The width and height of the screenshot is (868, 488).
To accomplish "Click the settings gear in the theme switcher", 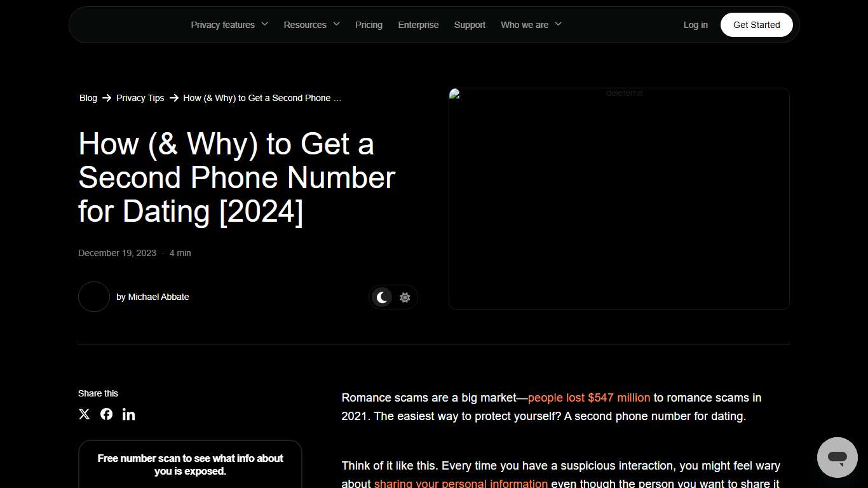I will point(405,297).
